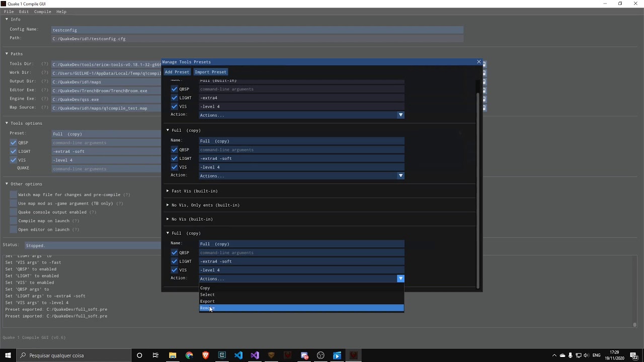Image resolution: width=644 pixels, height=362 pixels.
Task: Collapse the Paths section
Action: coord(7,54)
